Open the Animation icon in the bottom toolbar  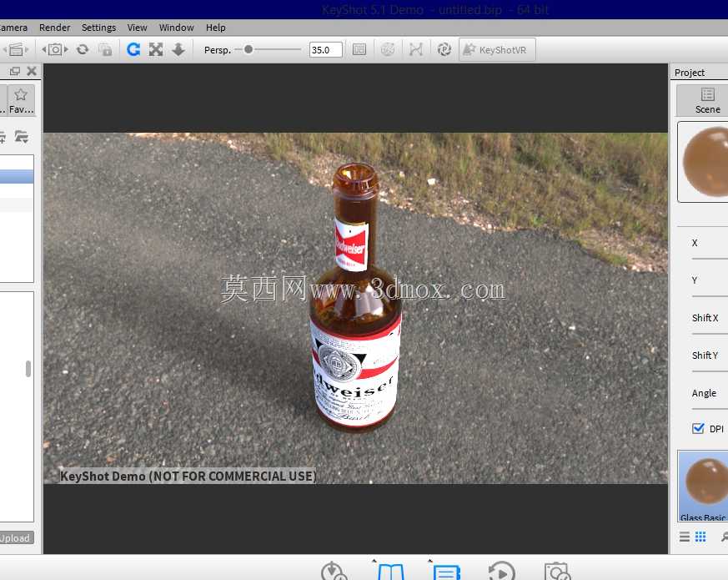(501, 571)
